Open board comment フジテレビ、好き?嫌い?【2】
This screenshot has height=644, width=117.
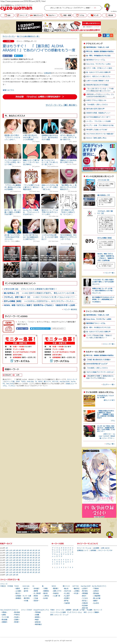coord(17,297)
